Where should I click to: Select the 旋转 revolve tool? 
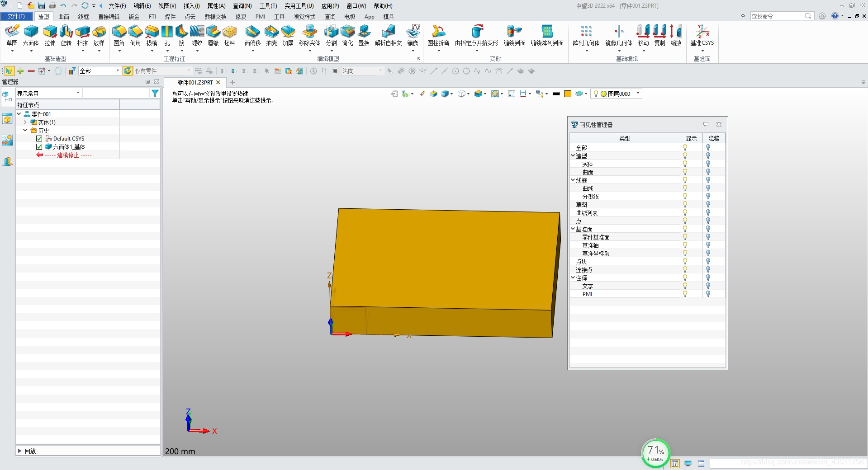pyautogui.click(x=66, y=36)
